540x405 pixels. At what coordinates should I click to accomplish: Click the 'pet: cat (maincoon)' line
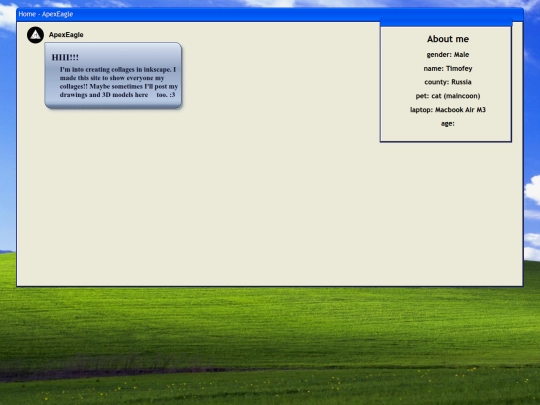point(448,96)
